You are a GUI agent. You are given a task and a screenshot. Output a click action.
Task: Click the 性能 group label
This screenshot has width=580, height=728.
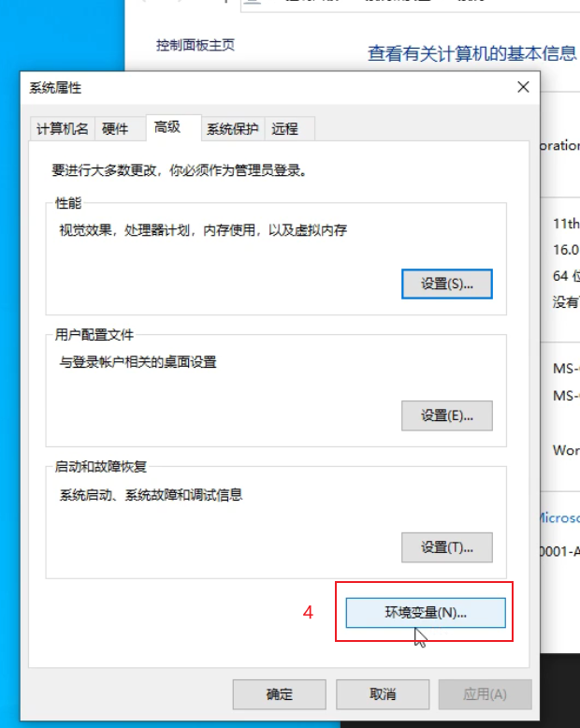[x=68, y=203]
